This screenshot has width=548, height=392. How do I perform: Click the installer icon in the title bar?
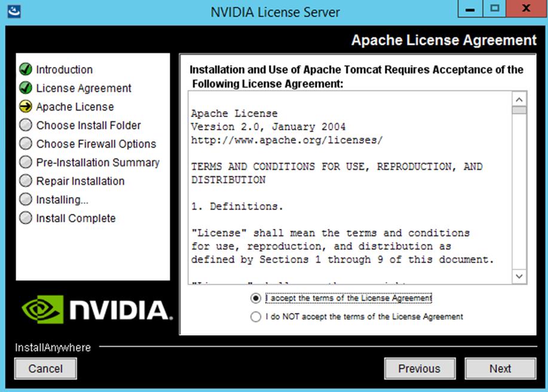click(14, 11)
